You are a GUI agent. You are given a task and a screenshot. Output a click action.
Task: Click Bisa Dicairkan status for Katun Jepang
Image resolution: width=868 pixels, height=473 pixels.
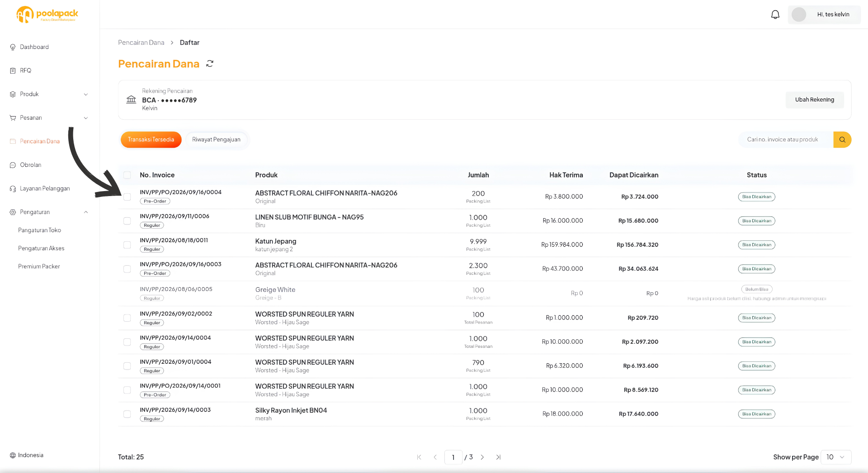pyautogui.click(x=757, y=245)
